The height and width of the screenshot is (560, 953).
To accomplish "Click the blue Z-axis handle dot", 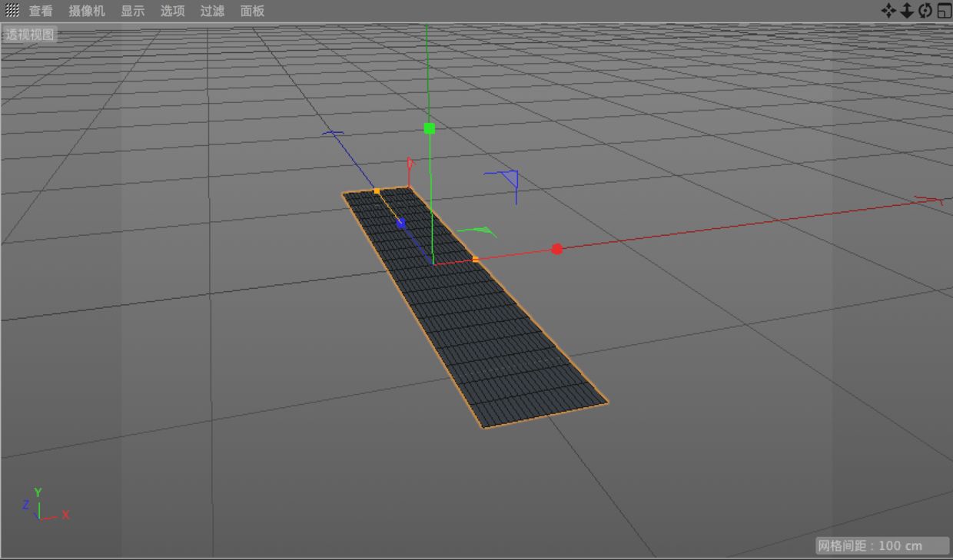I will [x=400, y=224].
